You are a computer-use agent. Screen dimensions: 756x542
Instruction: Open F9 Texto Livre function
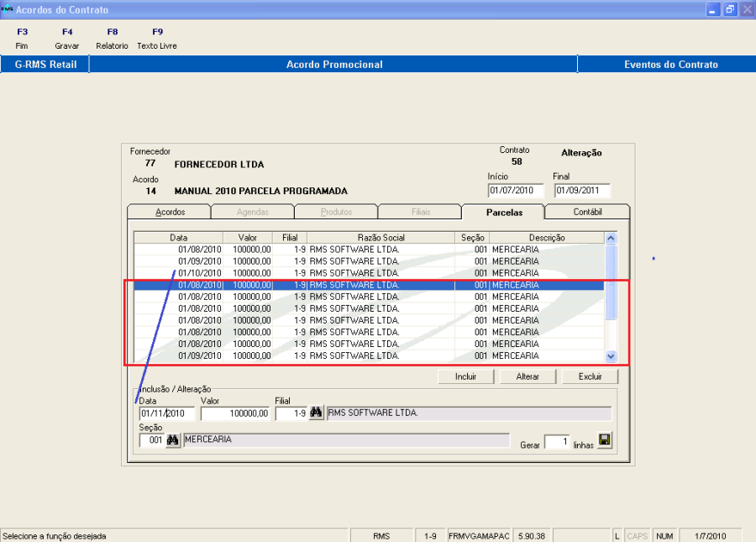(x=157, y=39)
